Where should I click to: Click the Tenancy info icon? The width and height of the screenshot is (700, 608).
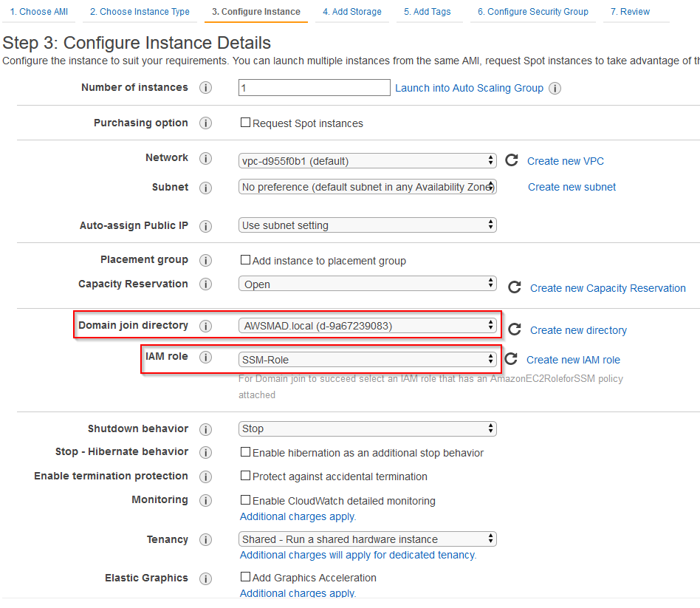click(x=205, y=539)
